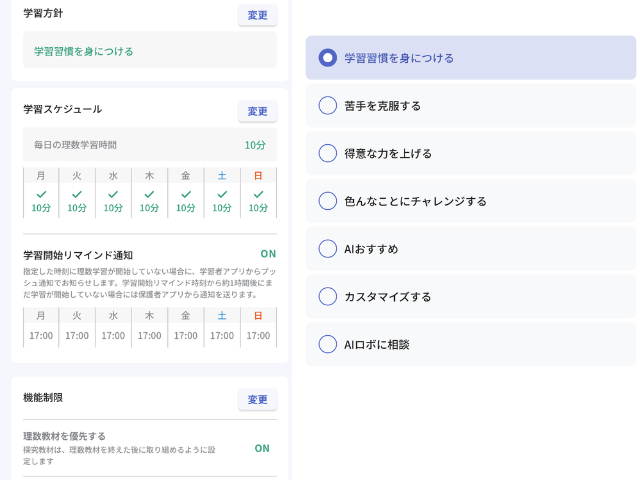Click Tuesday's (火) schedule checkmark
Screen dimensions: 640x480
77,194
